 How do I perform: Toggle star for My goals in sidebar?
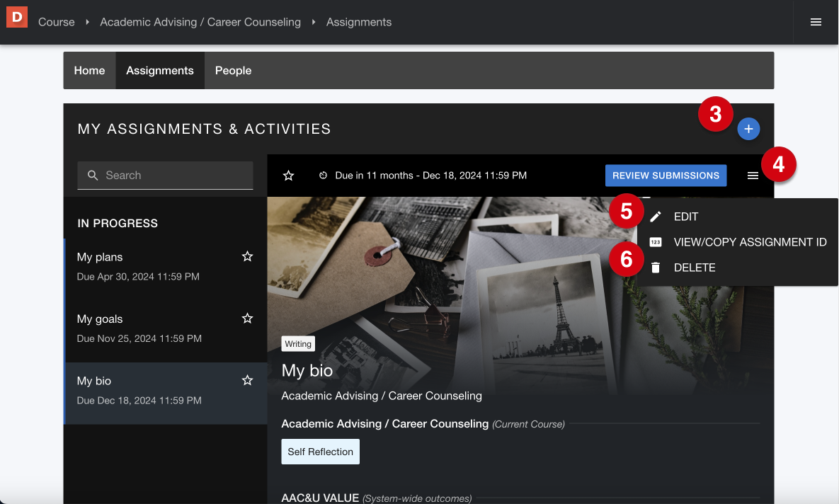[x=247, y=319]
